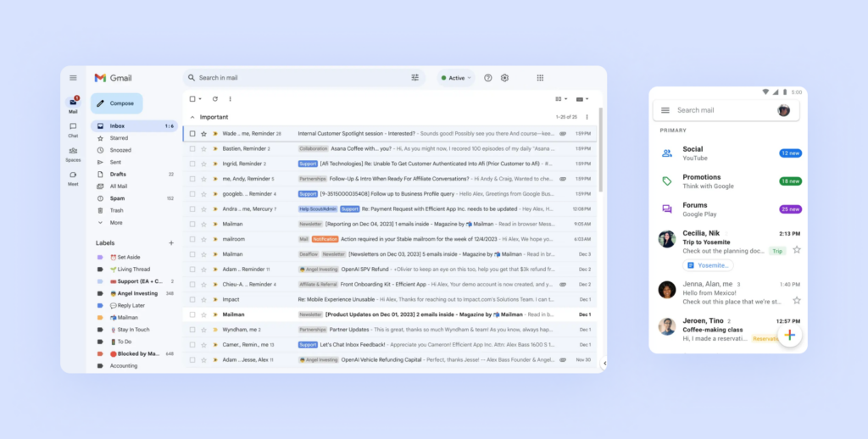Select the Promotions category in mobile inbox
This screenshot has width=868, height=439.
(702, 181)
